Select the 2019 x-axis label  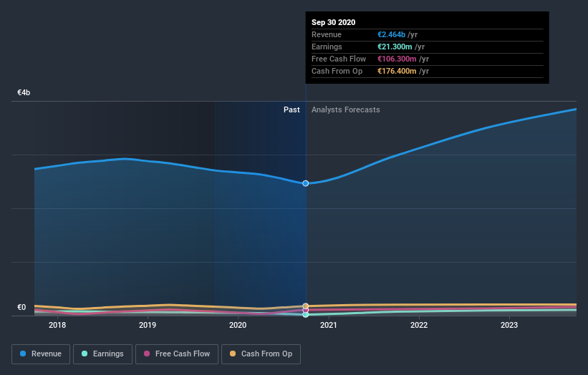tap(148, 325)
